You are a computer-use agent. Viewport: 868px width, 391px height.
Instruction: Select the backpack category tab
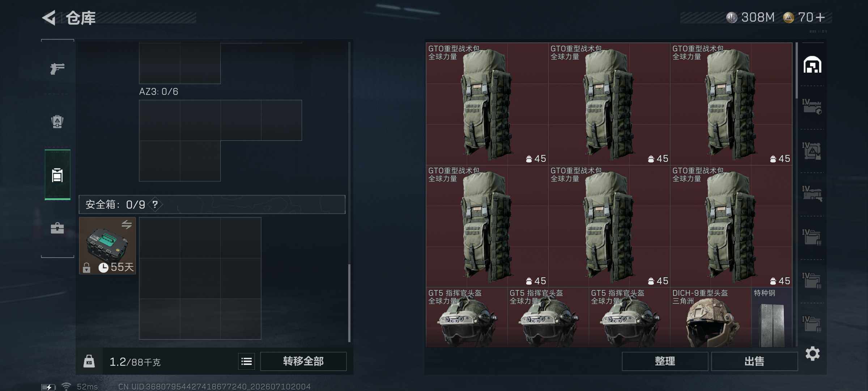(x=58, y=175)
